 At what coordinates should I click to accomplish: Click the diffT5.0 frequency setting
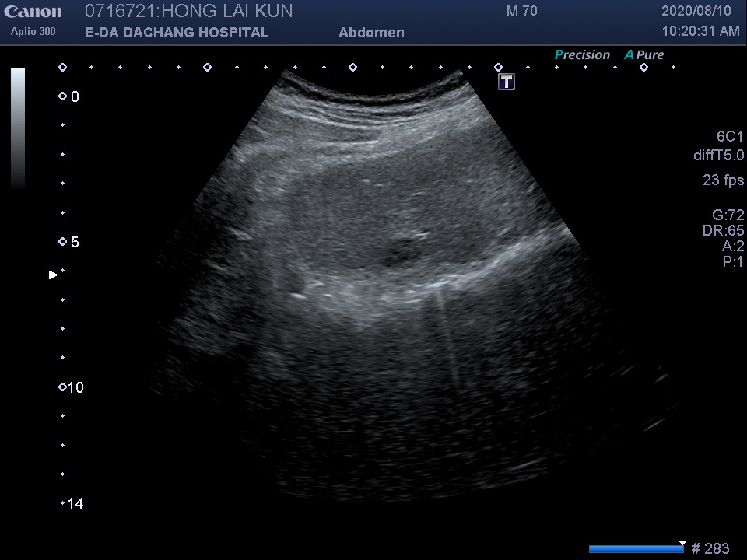point(718,156)
